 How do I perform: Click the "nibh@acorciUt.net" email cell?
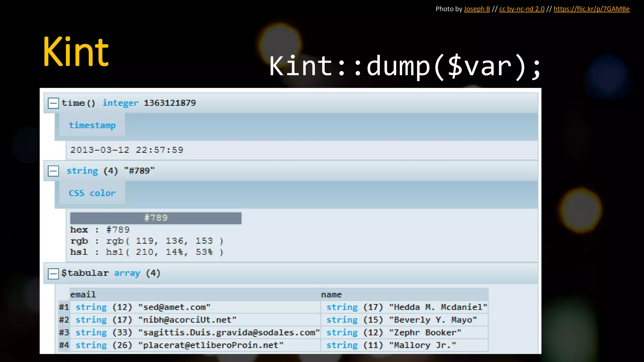coord(195,320)
